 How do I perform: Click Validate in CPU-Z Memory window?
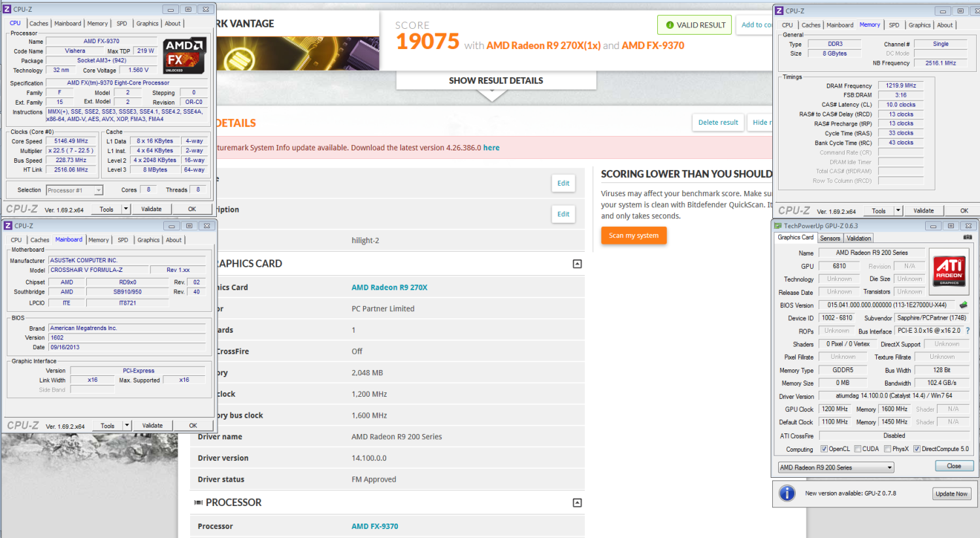pyautogui.click(x=923, y=210)
